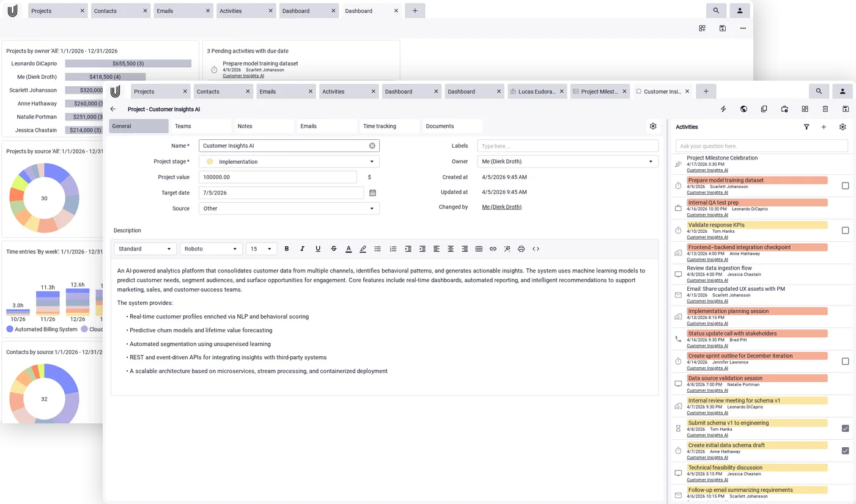Open Me (Dierk Droth) Changed by link

(501, 207)
